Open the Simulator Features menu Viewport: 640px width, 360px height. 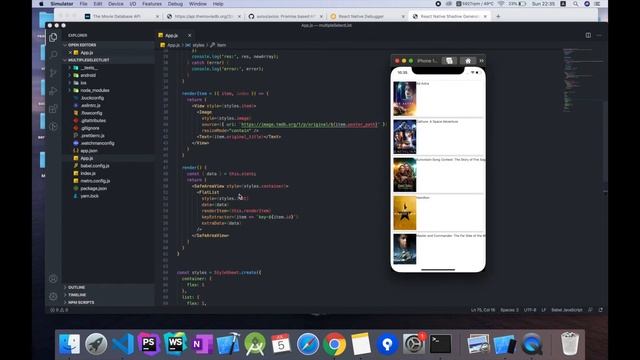tap(152, 4)
